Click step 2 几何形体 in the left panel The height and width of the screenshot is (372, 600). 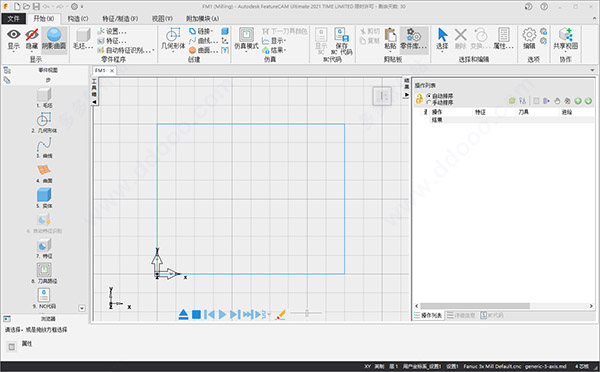[x=44, y=123]
